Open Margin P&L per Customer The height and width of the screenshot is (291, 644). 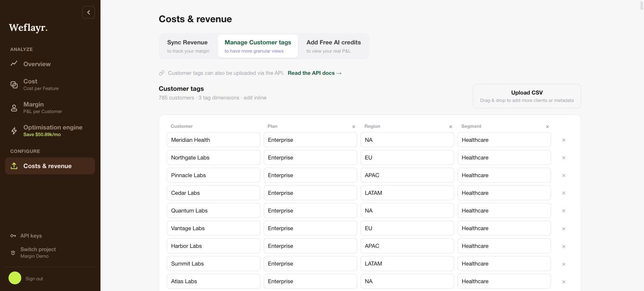pos(50,107)
